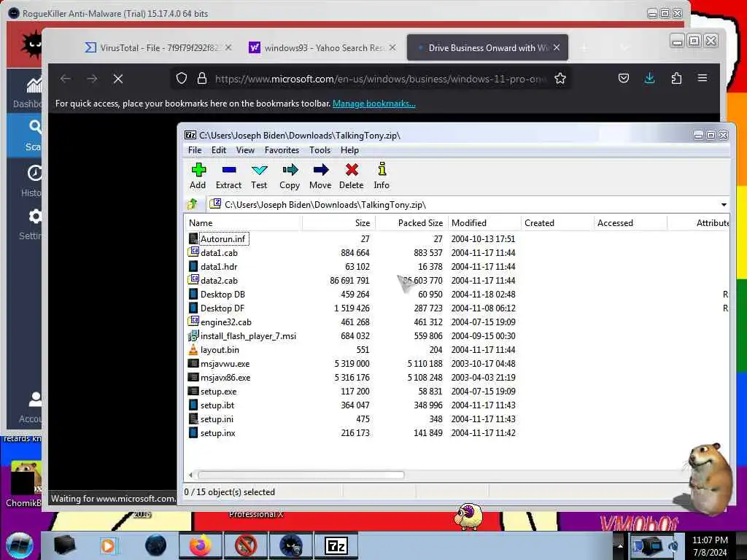Viewport: 747px width, 560px height.
Task: Open the View menu in 7-Zip
Action: click(x=245, y=150)
